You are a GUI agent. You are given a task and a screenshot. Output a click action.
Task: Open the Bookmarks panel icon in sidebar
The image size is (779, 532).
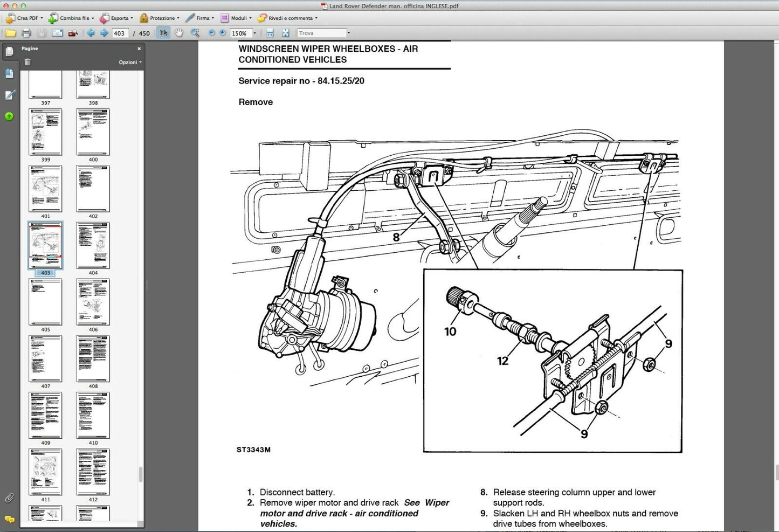[x=9, y=73]
